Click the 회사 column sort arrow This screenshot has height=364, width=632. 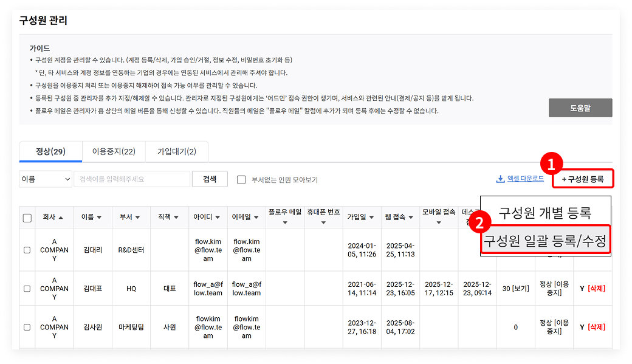(61, 218)
